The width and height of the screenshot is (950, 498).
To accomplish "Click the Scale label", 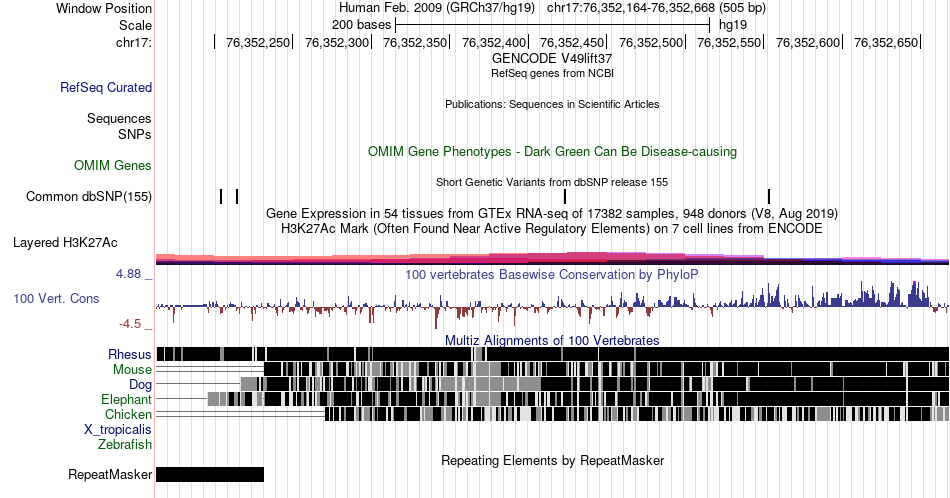I will pyautogui.click(x=135, y=25).
